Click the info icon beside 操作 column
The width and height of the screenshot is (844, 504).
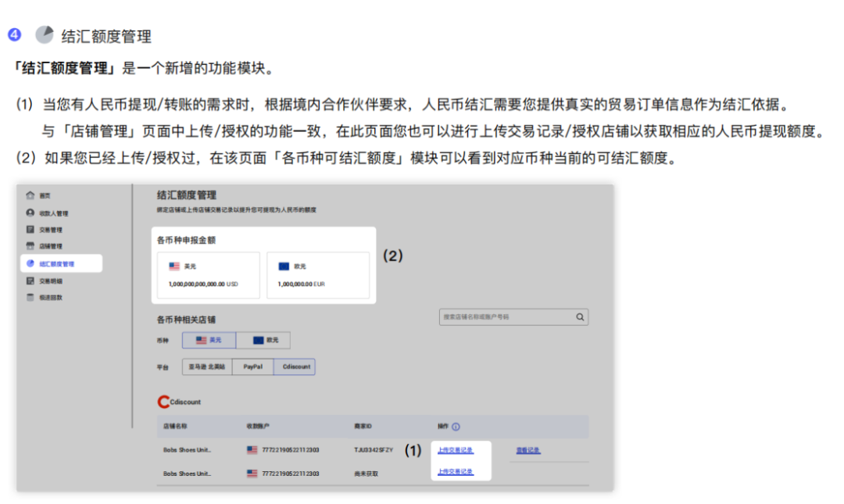pyautogui.click(x=456, y=426)
